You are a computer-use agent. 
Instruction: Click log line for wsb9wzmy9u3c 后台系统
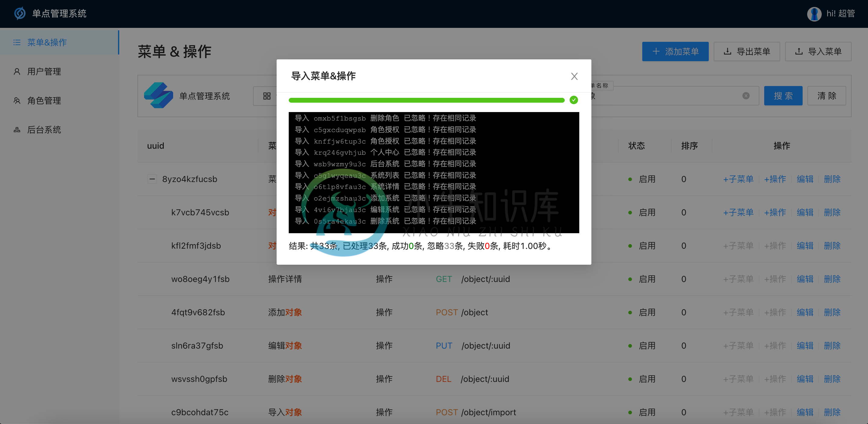tap(385, 164)
